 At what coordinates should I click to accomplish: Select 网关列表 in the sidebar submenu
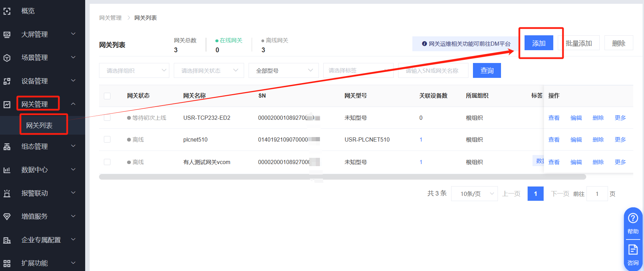[39, 125]
